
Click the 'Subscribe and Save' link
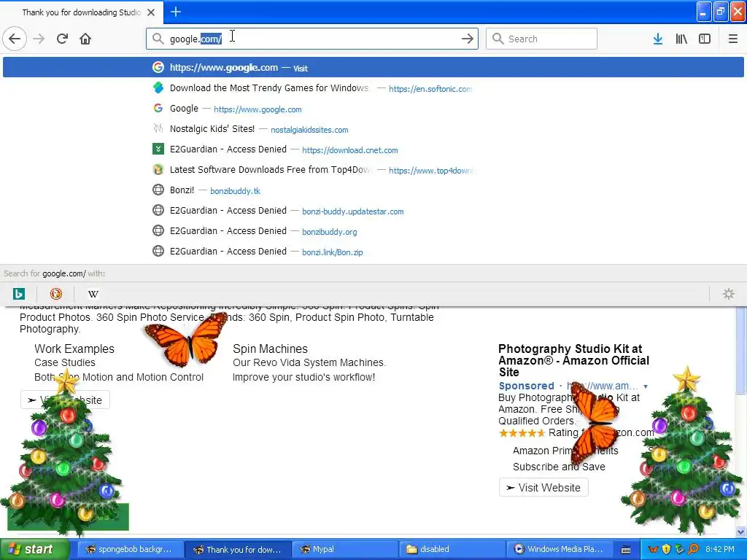tap(559, 467)
